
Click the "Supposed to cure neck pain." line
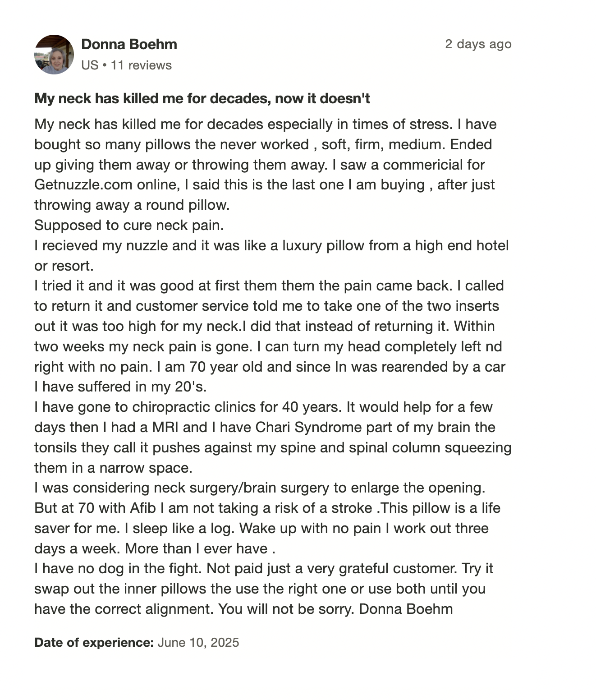coord(129,225)
